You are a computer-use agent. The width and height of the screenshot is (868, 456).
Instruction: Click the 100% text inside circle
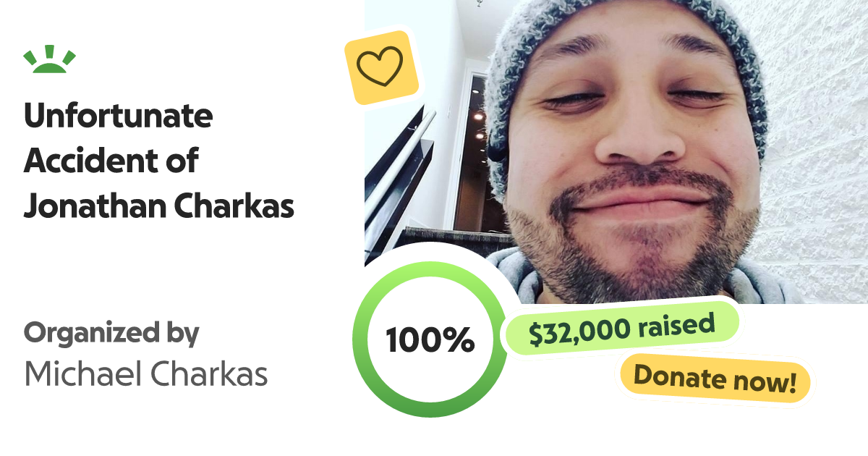(430, 340)
